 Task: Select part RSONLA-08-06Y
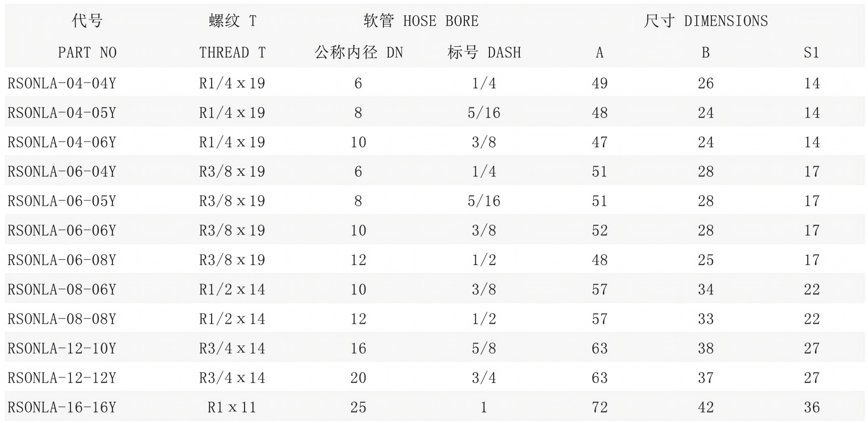[62, 290]
